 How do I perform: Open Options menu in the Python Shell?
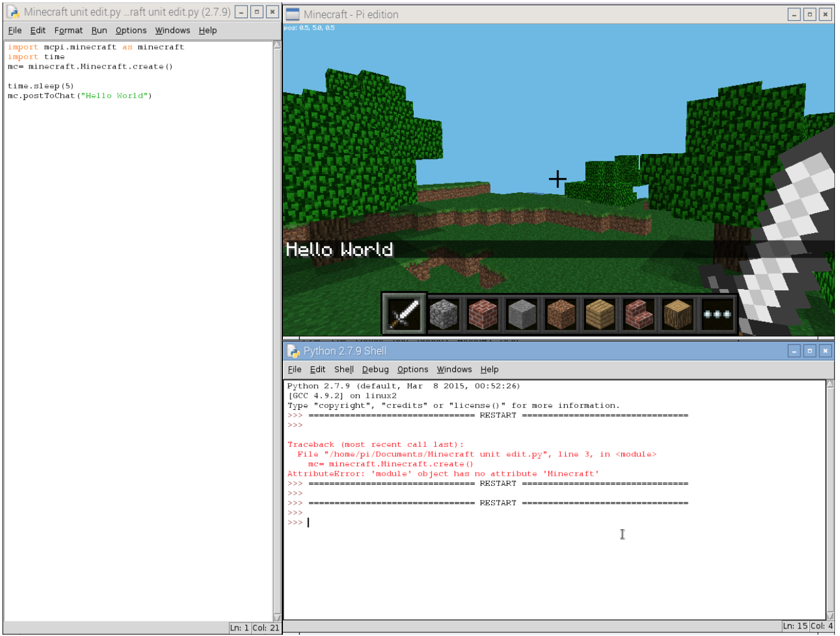pyautogui.click(x=412, y=370)
